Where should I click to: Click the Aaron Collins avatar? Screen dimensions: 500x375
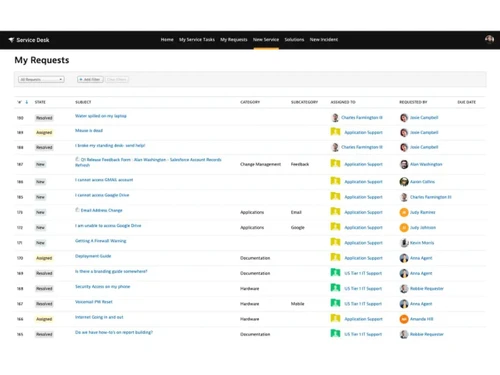[x=404, y=182]
